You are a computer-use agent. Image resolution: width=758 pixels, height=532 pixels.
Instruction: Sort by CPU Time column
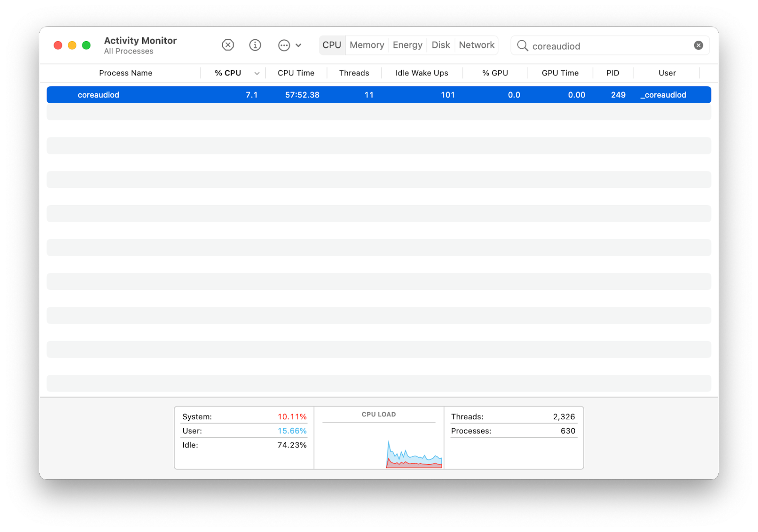[296, 73]
